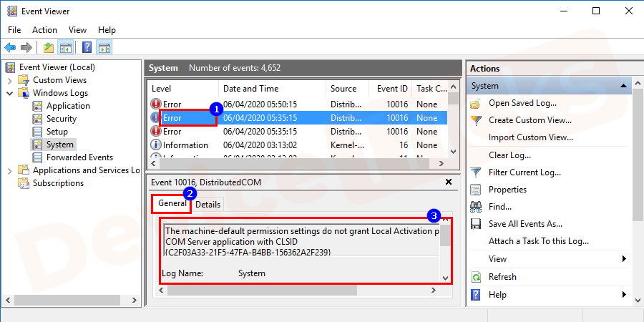Collapse the System section in Actions pane
Image resolution: width=644 pixels, height=322 pixels.
pyautogui.click(x=624, y=86)
